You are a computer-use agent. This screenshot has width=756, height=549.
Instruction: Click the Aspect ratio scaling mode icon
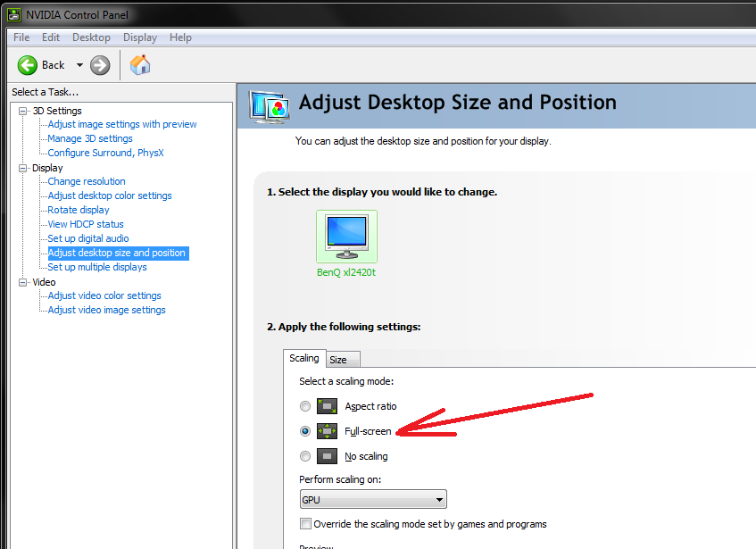coord(327,406)
